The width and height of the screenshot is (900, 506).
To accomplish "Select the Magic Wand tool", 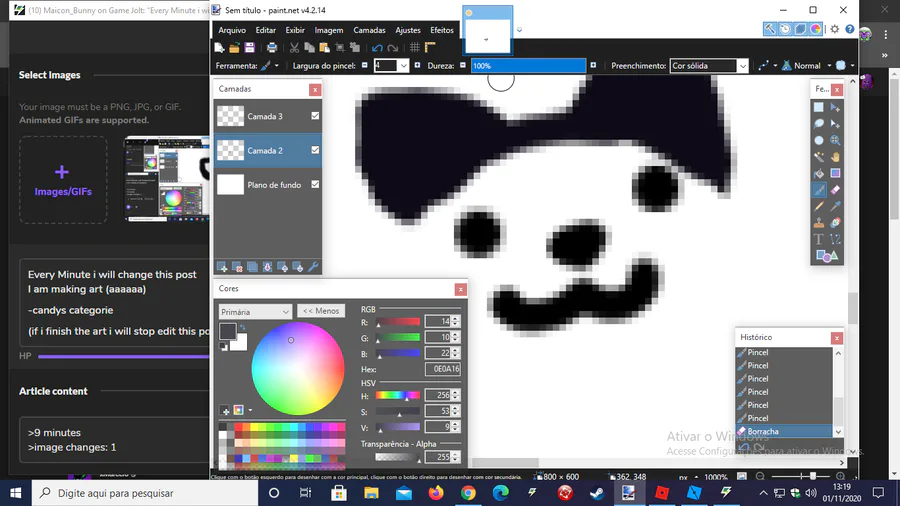I will click(818, 157).
